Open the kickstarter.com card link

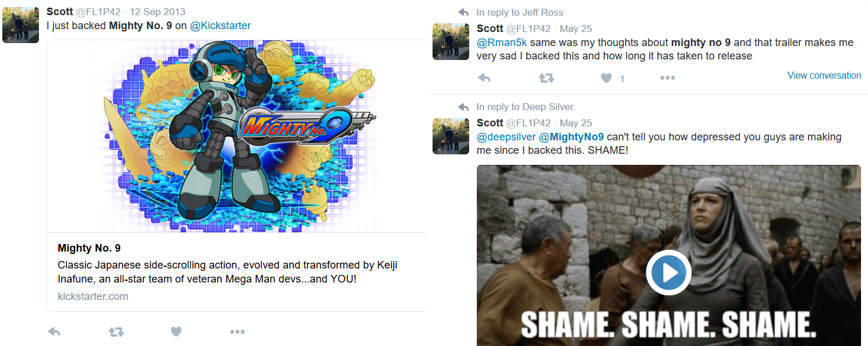tap(93, 296)
